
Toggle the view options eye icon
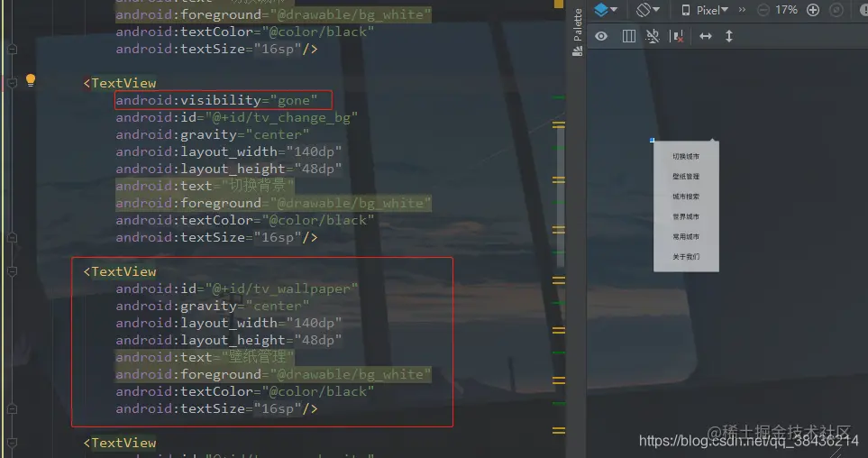(x=601, y=37)
